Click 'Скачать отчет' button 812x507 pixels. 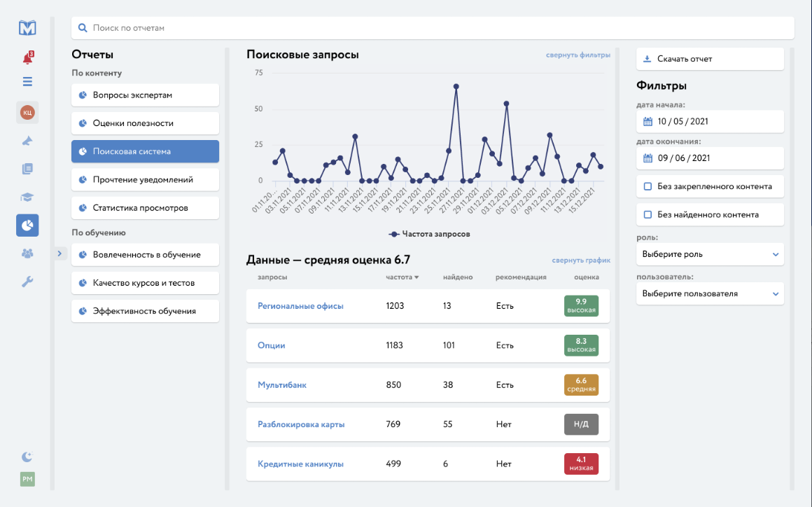click(x=710, y=59)
